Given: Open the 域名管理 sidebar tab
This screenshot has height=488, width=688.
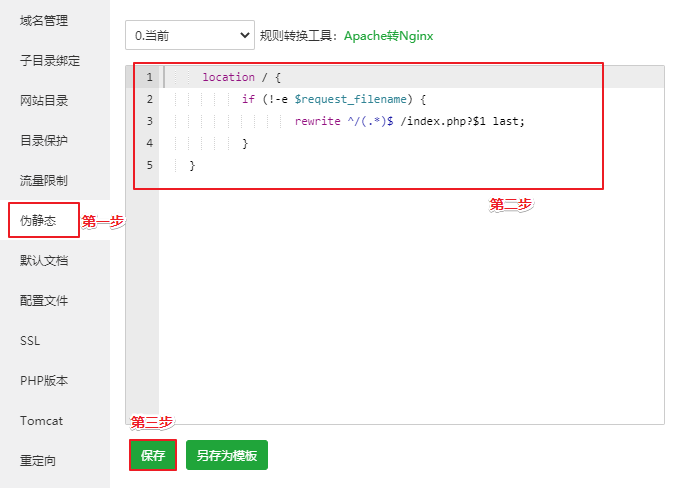Looking at the screenshot, I should pyautogui.click(x=44, y=21).
